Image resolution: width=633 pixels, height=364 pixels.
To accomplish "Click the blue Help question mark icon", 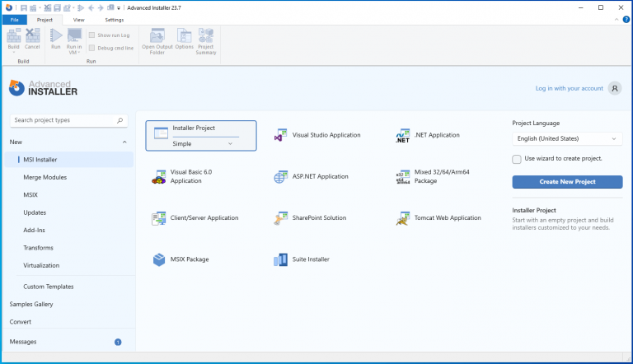I will pyautogui.click(x=626, y=20).
